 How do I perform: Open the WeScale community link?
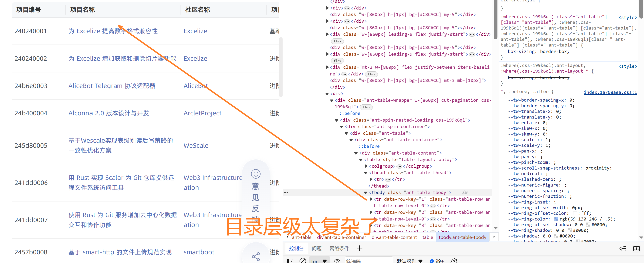pyautogui.click(x=196, y=145)
